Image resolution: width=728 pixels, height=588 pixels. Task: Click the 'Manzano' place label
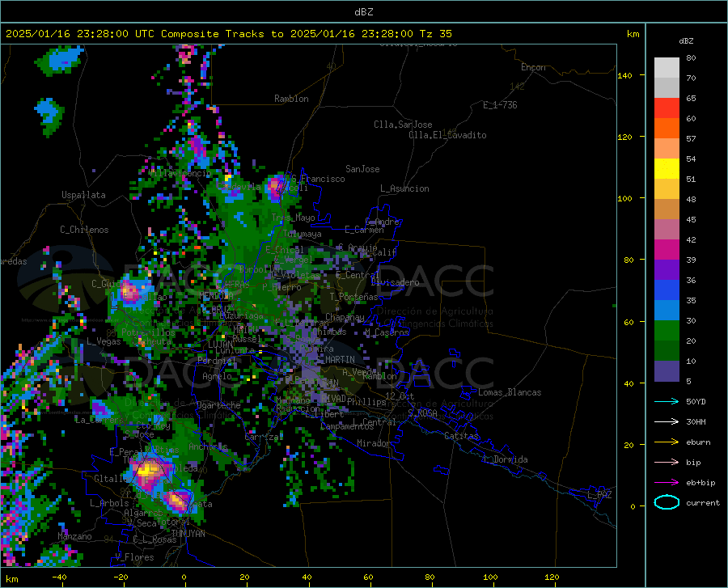tap(74, 536)
